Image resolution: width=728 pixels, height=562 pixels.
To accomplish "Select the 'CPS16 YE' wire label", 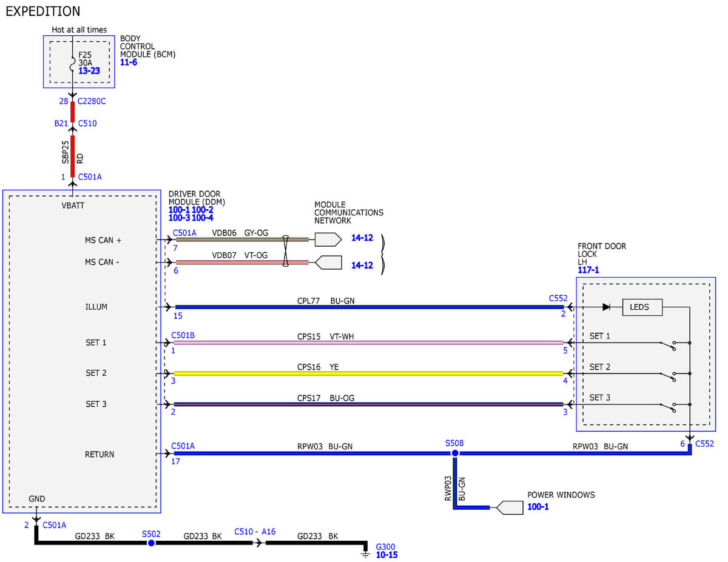I will (x=317, y=367).
